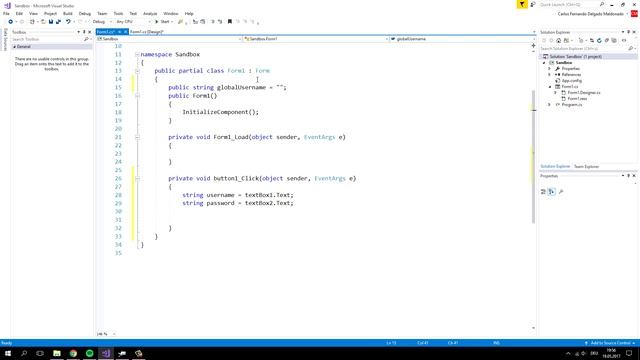Select App.config in Solution Explorer
Image resolution: width=640 pixels, height=360 pixels.
pos(571,81)
